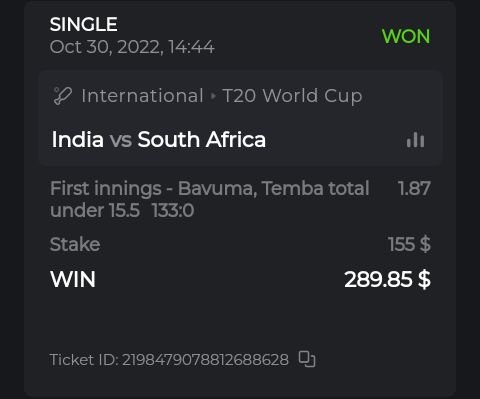Click the under 15.5 selection text
Image resolution: width=480 pixels, height=399 pixels.
click(95, 211)
